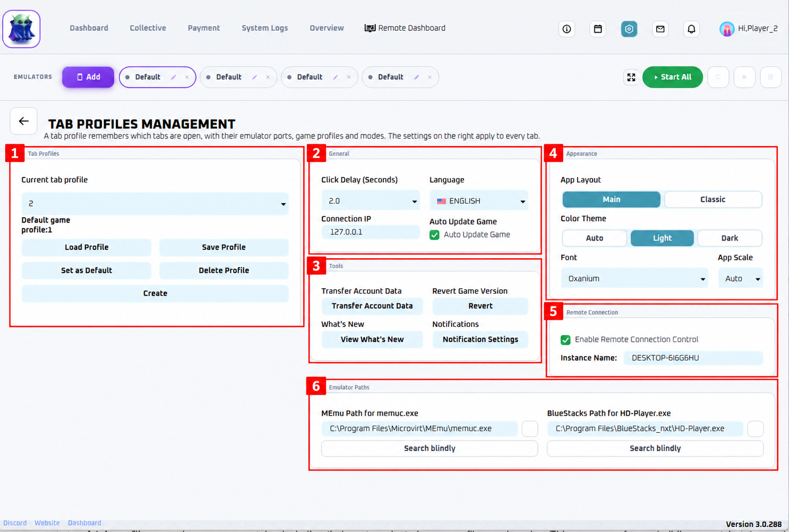Click the fullscreen expand icon
Screen dimensions: 789x532
tap(631, 77)
